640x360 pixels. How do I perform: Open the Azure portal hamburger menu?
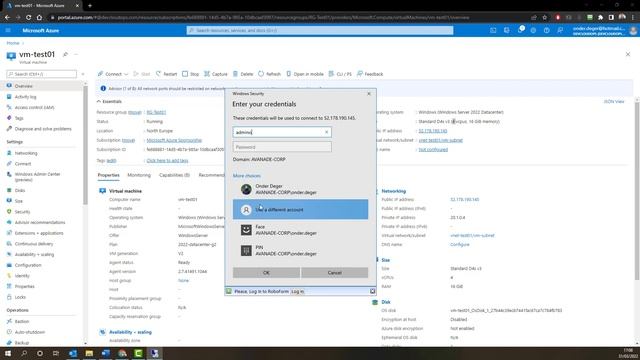pos(8,30)
